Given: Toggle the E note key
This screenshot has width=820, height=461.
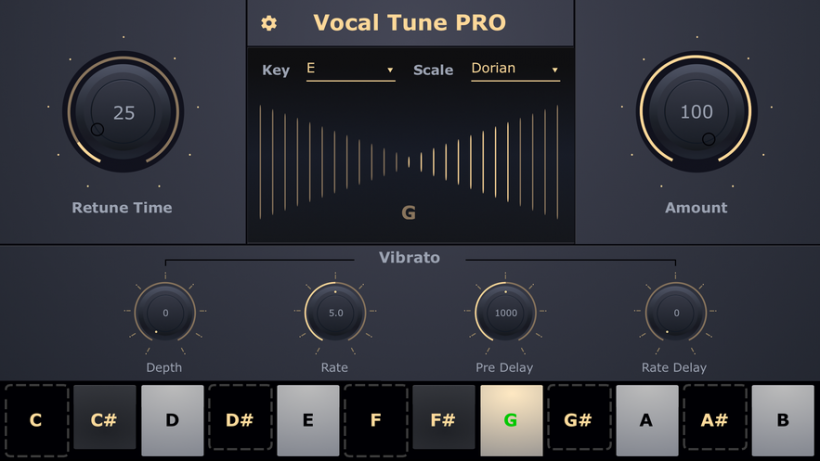Looking at the screenshot, I should (308, 420).
